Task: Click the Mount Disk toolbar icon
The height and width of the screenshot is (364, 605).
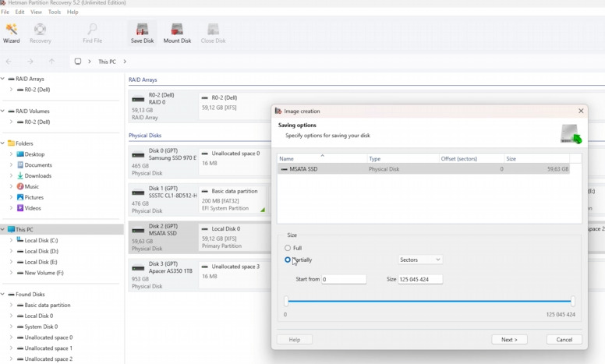Action: pos(177,34)
